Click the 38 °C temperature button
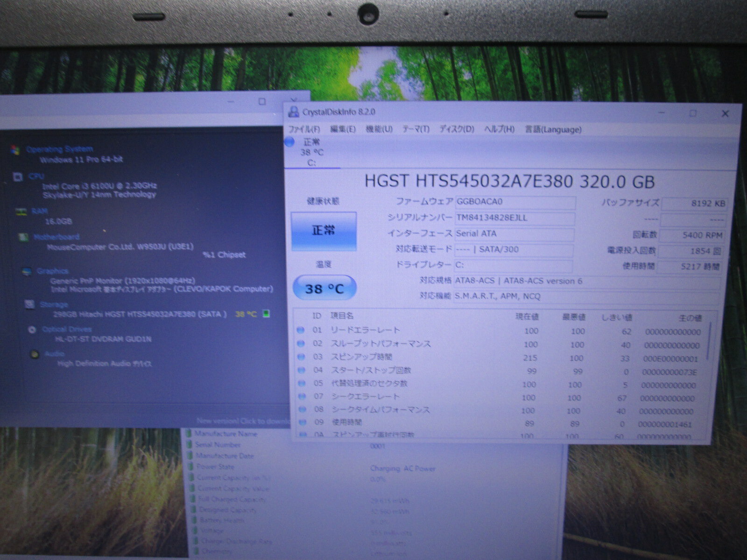Viewport: 747px width, 560px height. coord(324,288)
